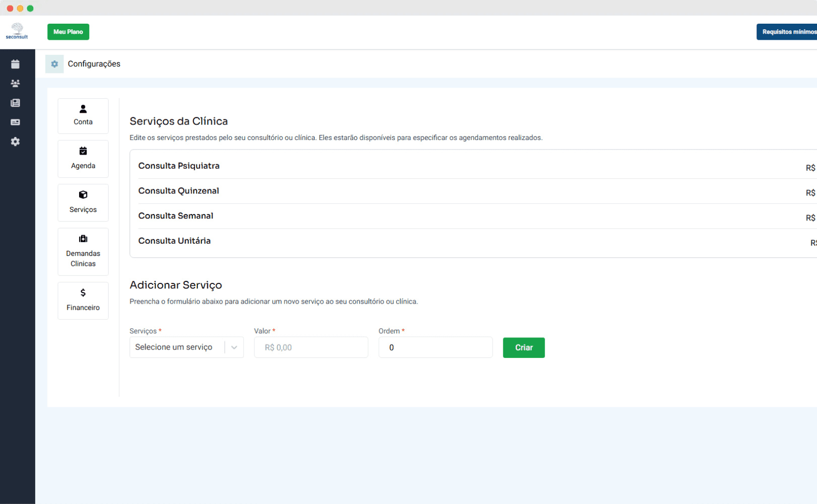Switch to the Agenda settings tab
This screenshot has width=817, height=504.
[83, 159]
